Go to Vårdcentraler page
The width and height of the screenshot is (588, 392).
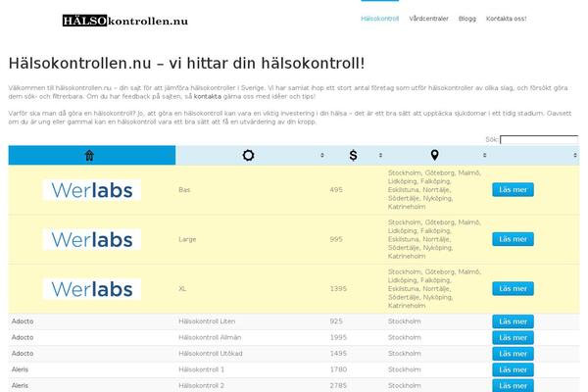428,19
